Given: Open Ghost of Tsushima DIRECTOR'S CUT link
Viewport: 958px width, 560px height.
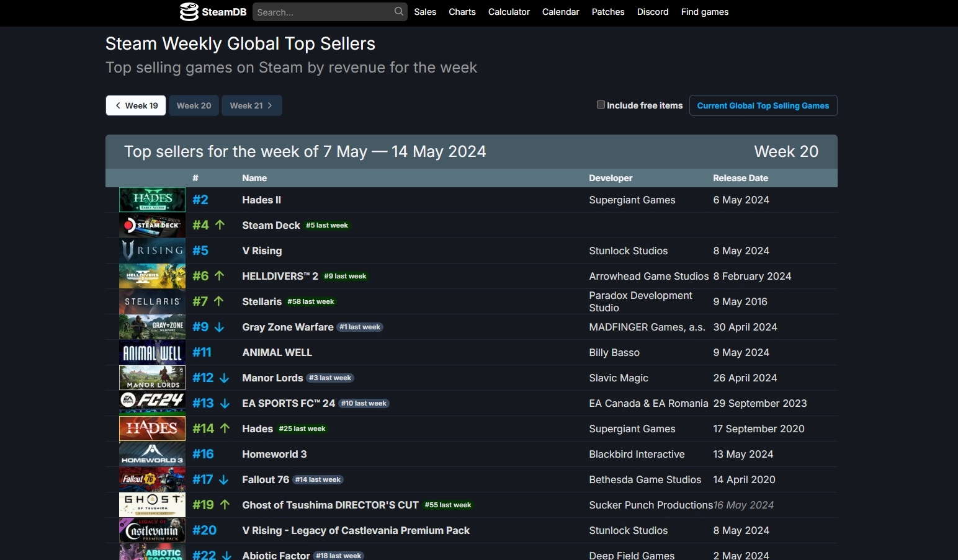Looking at the screenshot, I should click(331, 505).
